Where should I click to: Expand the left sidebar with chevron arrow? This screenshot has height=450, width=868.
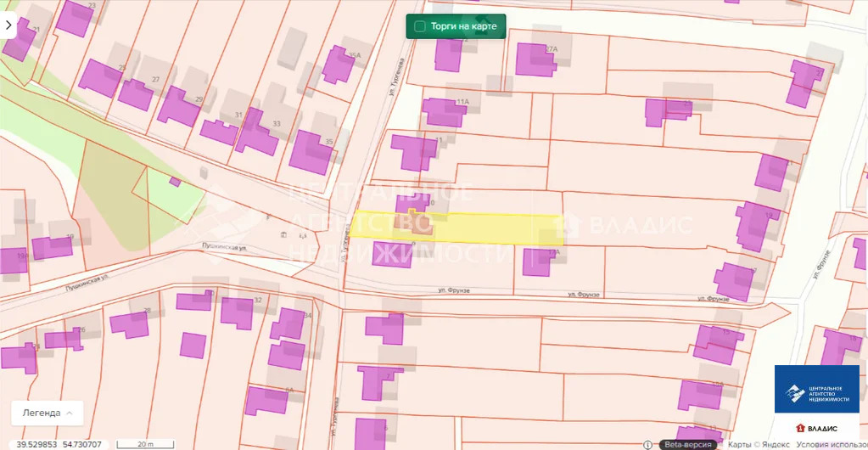(x=8, y=25)
